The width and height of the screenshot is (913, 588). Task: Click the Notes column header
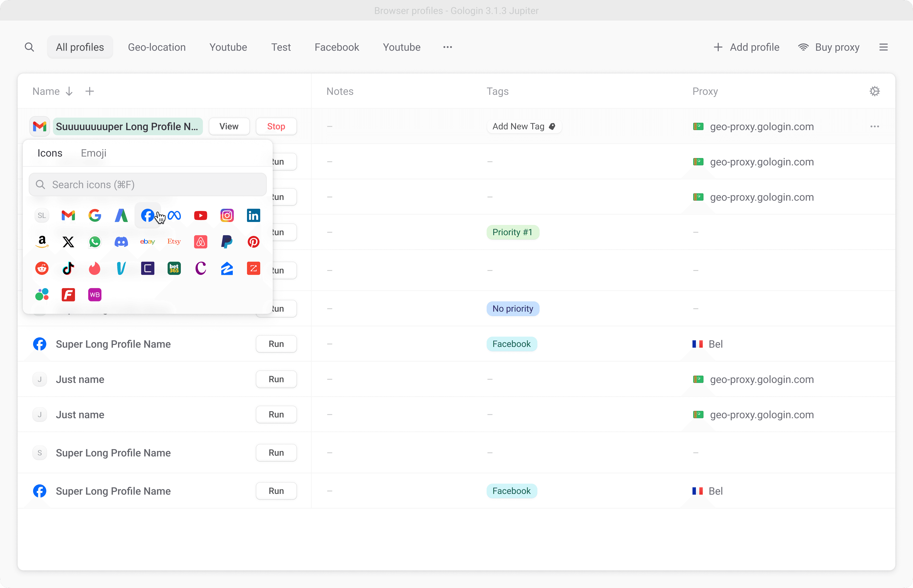coord(340,91)
